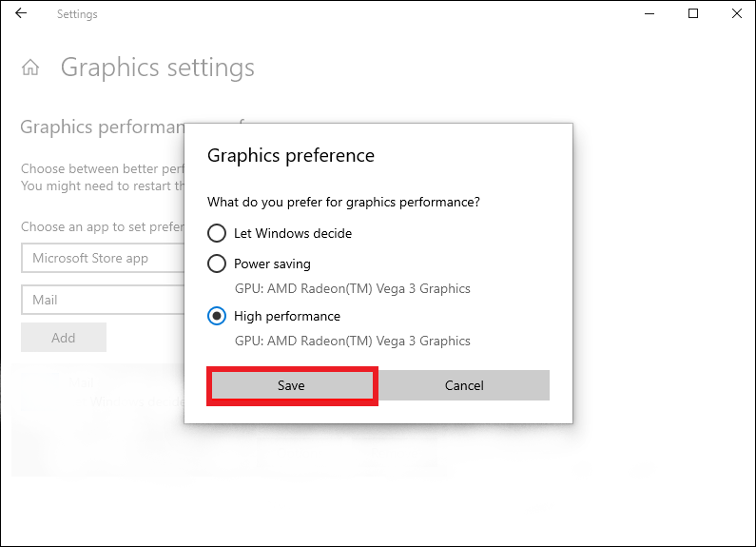Cancel the Graphics preference dialog

point(464,385)
